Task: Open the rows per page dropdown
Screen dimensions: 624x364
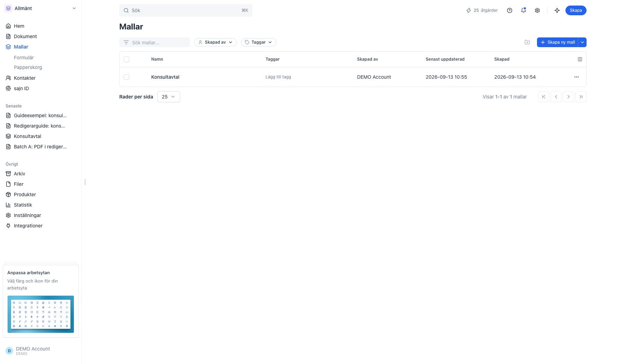Action: (x=169, y=97)
